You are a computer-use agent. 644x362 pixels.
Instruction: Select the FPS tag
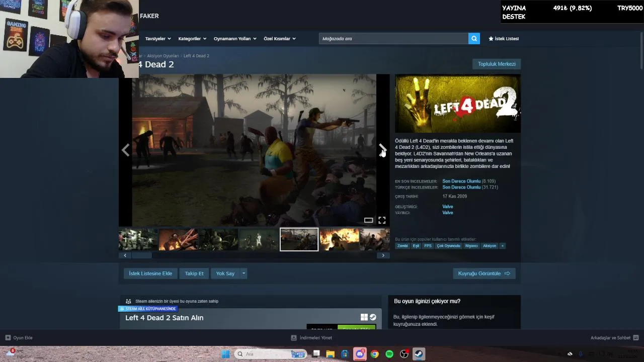point(428,246)
